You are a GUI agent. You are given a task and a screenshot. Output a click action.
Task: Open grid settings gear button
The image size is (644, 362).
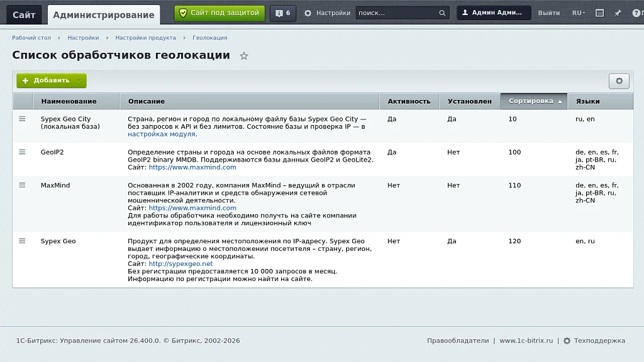[x=619, y=81]
